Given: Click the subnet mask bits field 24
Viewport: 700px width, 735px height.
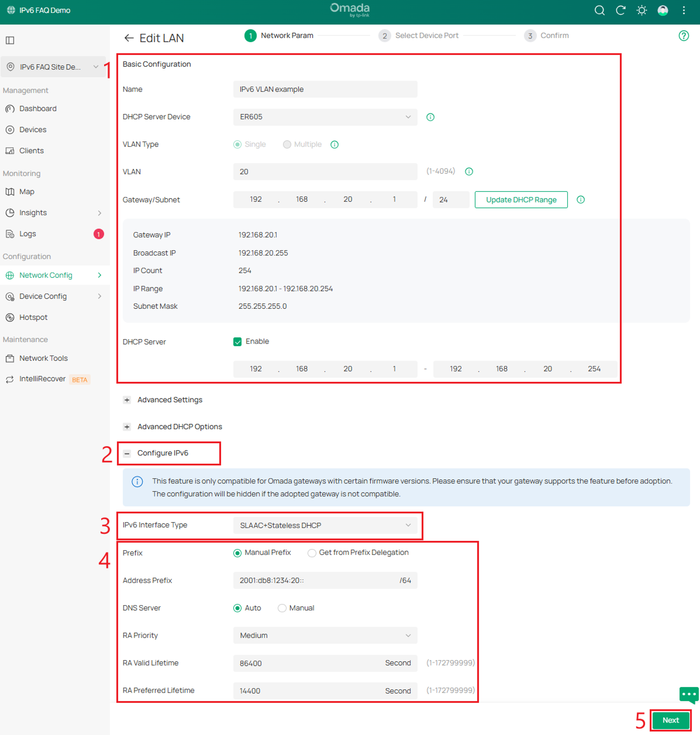Looking at the screenshot, I should coord(451,200).
